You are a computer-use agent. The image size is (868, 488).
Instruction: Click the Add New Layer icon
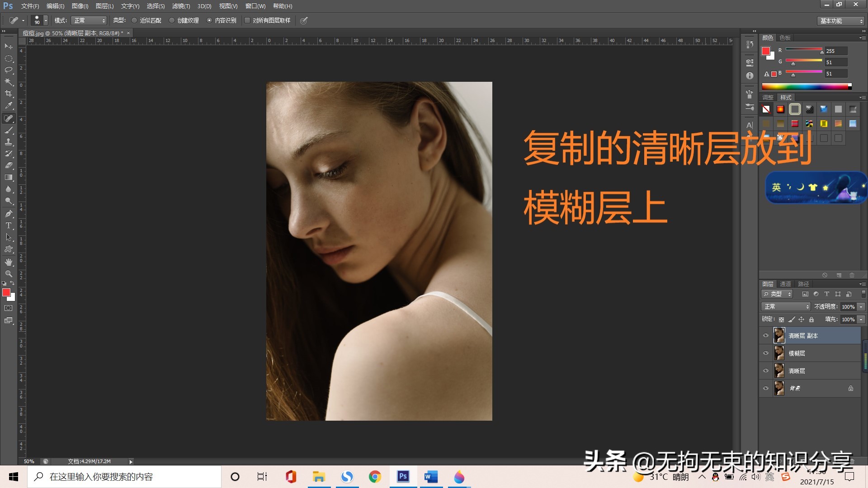(838, 275)
